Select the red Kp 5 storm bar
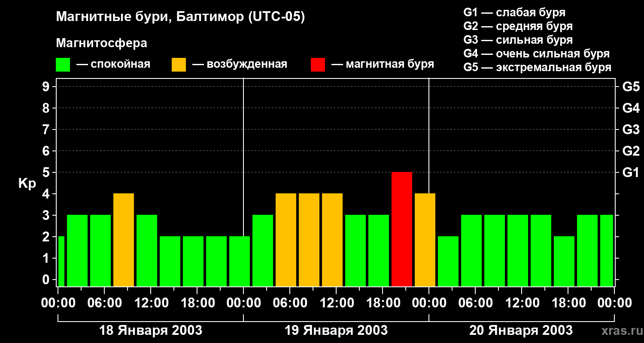This screenshot has width=644, height=343. 402,229
